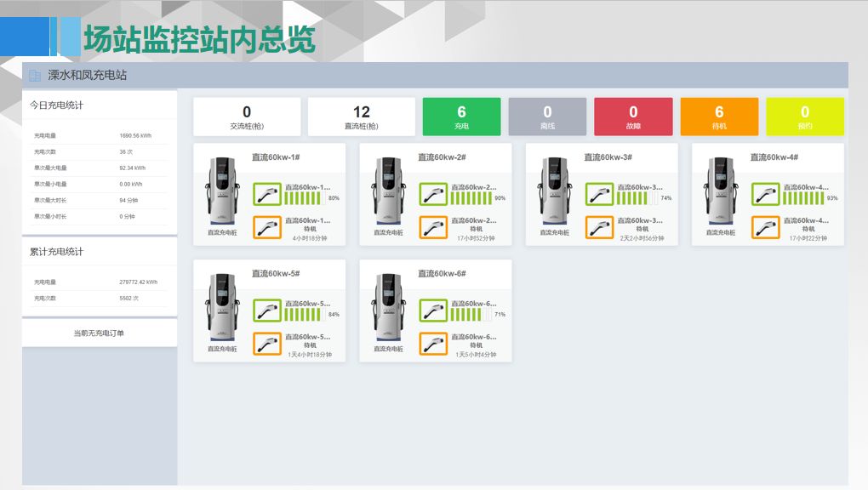Open the 直流60kw-6# charger pile image
The width and height of the screenshot is (868, 490).
tap(387, 308)
